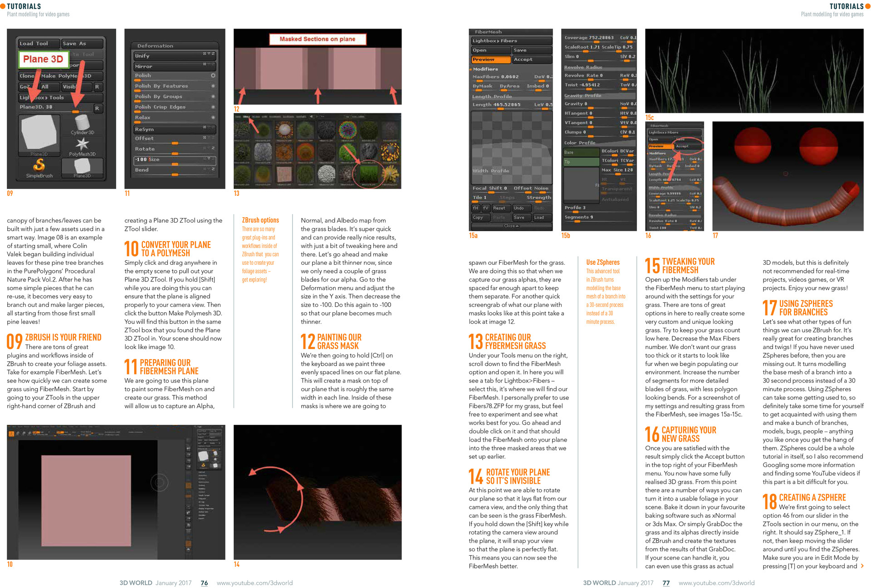Click the Accept button in FiberMesh

[532, 59]
